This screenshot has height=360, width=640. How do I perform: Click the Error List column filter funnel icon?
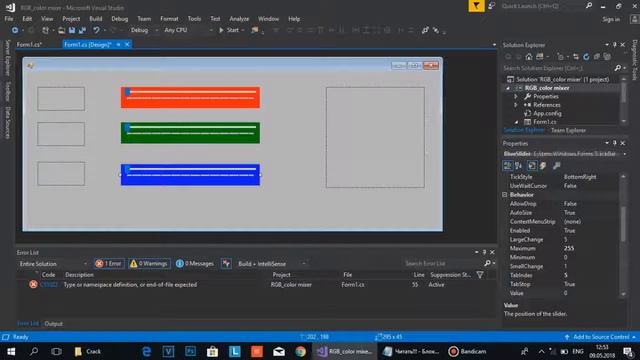[x=480, y=275]
